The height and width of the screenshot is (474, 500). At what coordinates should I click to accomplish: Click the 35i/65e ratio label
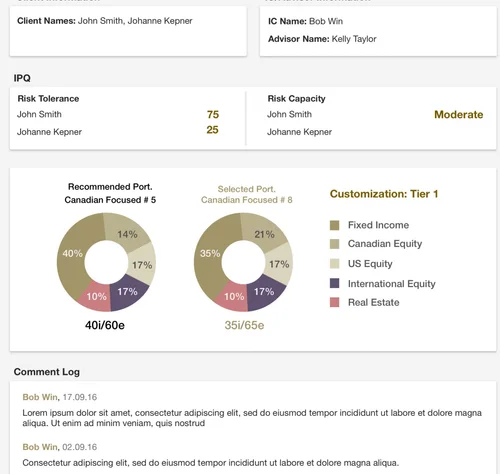244,325
